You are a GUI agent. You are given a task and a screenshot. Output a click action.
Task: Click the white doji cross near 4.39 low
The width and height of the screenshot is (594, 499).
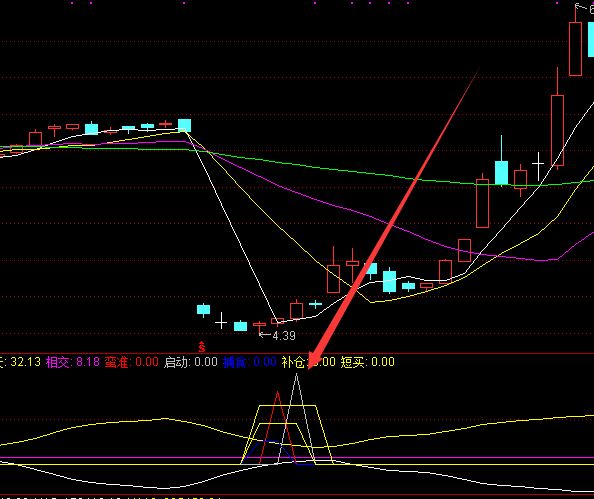pos(221,322)
